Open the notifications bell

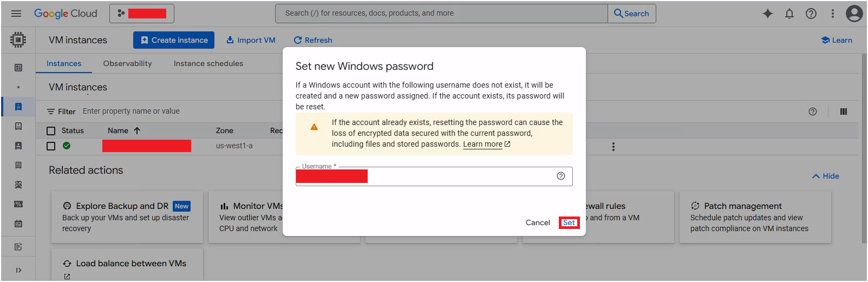coord(789,14)
